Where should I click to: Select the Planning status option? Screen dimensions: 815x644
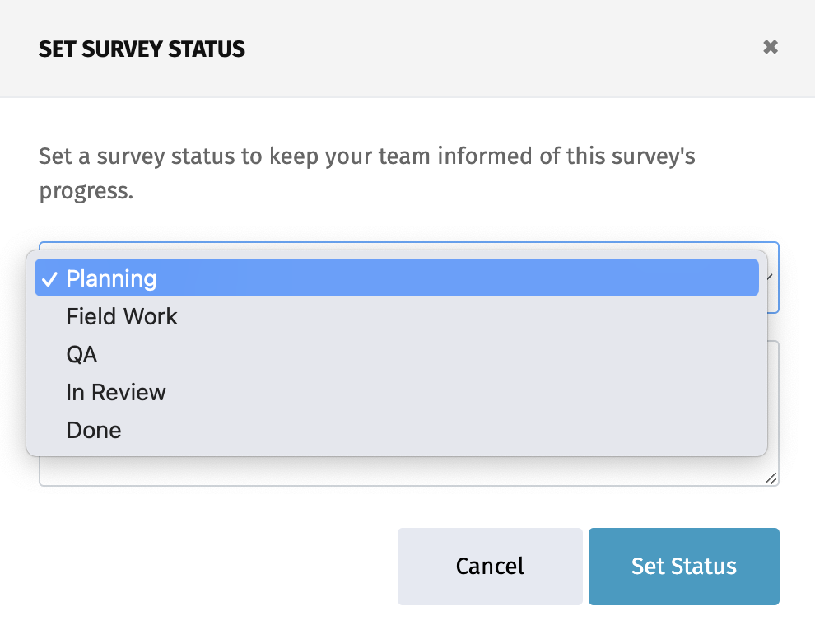[x=111, y=278]
